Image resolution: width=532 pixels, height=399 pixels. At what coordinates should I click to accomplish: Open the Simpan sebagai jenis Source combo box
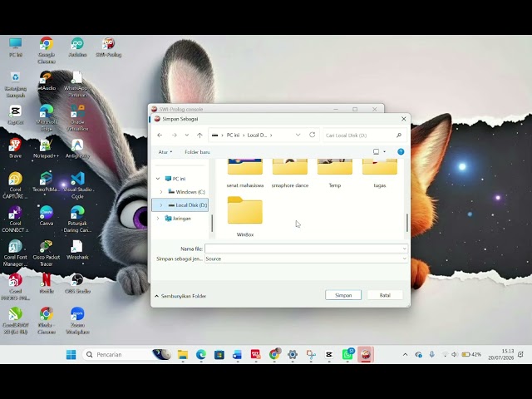click(306, 259)
